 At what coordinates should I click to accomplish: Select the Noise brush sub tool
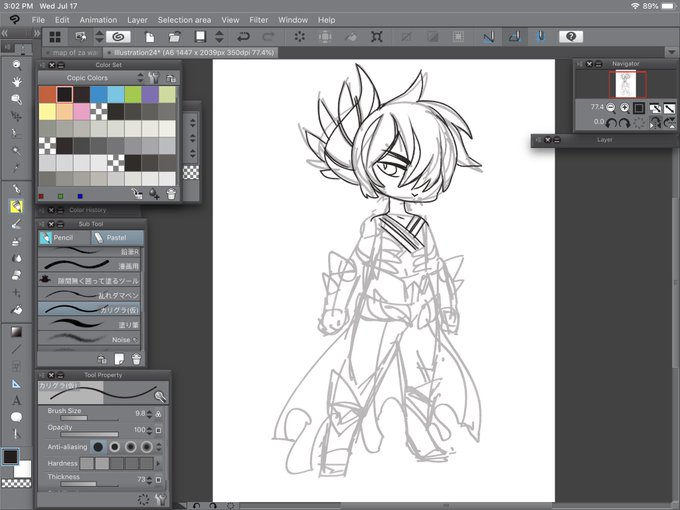point(89,339)
